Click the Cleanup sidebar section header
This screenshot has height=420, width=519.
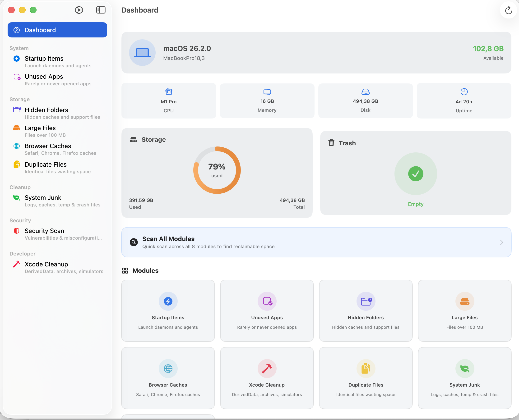point(20,187)
